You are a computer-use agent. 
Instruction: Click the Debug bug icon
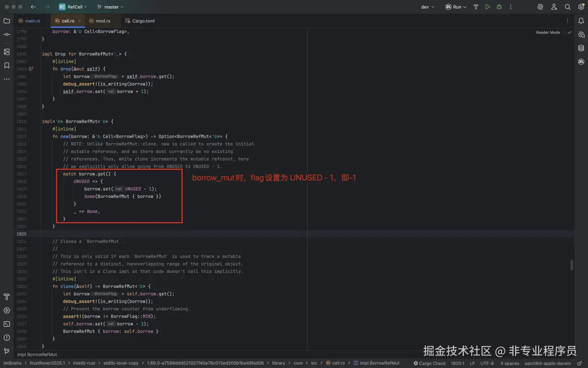click(499, 7)
